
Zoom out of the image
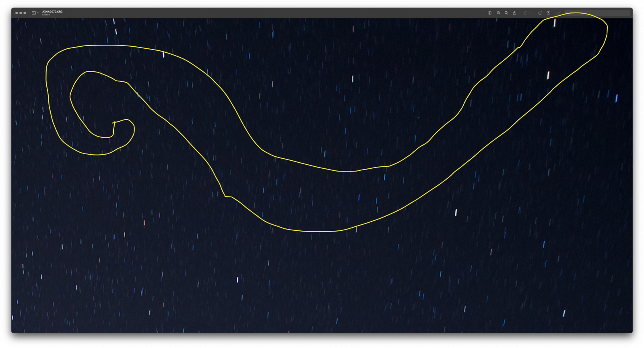pos(498,13)
